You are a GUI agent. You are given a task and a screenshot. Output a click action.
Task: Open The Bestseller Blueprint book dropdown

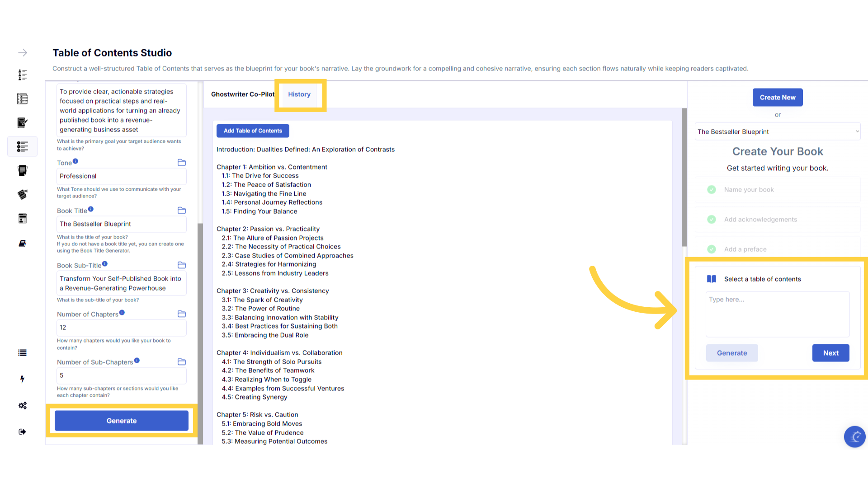point(778,131)
